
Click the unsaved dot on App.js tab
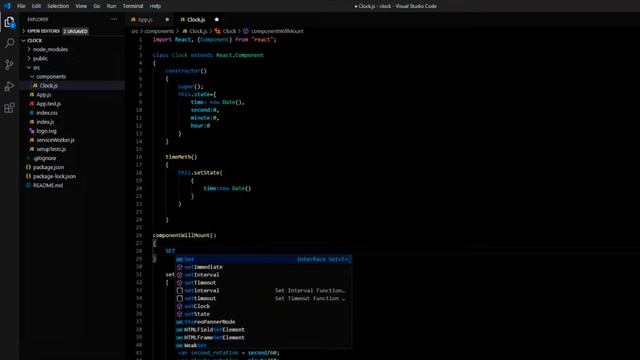(x=167, y=20)
